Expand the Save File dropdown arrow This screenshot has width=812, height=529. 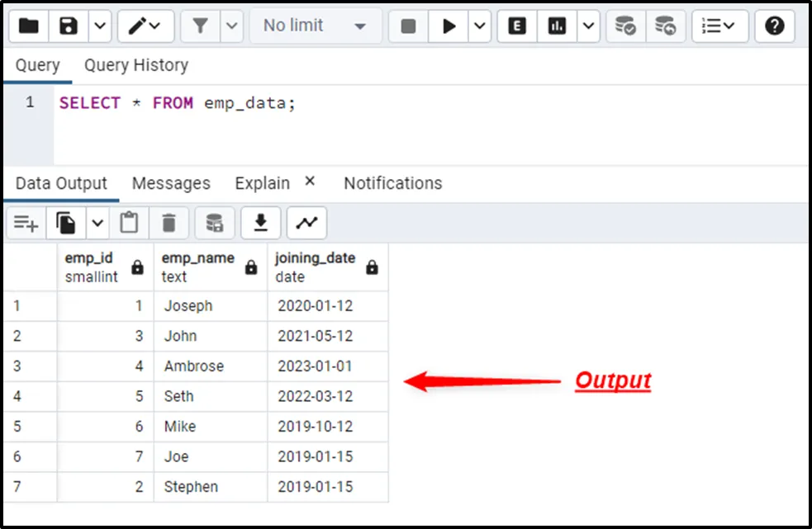[99, 26]
